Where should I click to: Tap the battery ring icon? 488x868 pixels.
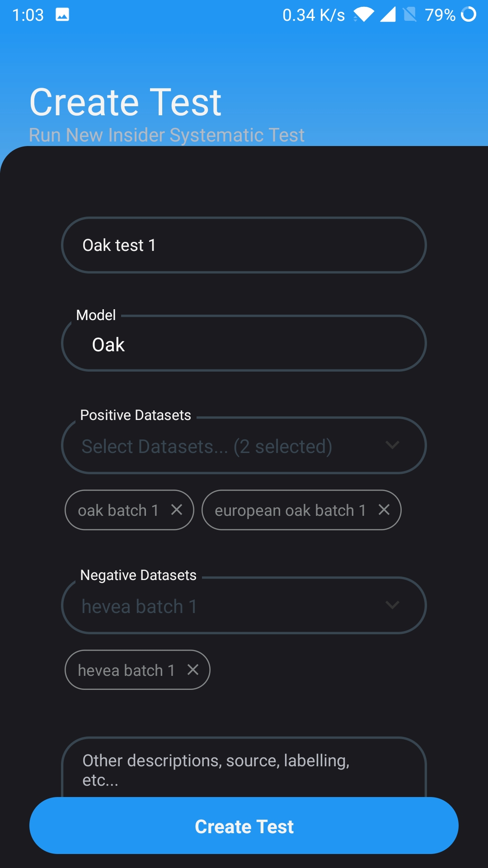point(469,14)
